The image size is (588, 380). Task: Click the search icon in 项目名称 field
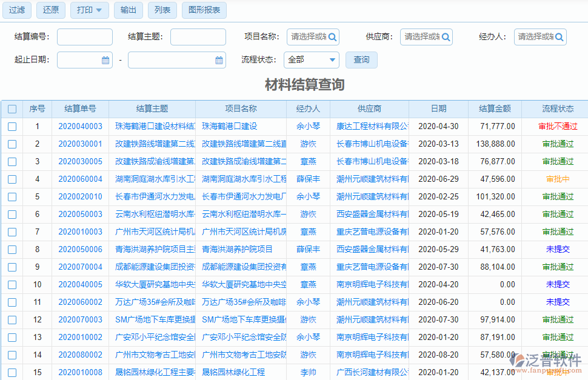click(x=332, y=37)
